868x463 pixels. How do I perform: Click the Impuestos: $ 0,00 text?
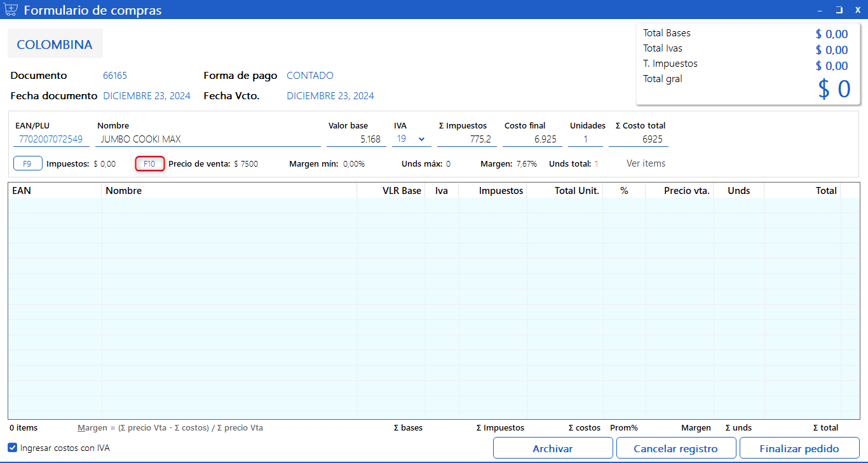(81, 163)
